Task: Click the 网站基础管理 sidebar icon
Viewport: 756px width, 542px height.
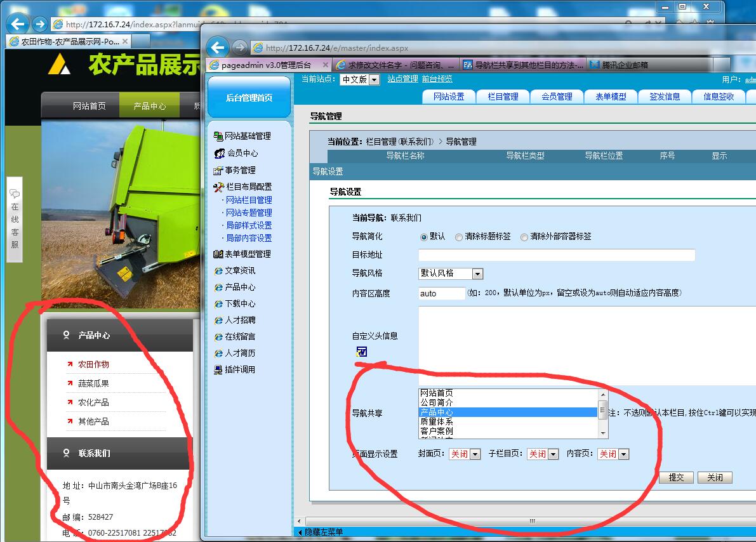Action: pos(218,136)
